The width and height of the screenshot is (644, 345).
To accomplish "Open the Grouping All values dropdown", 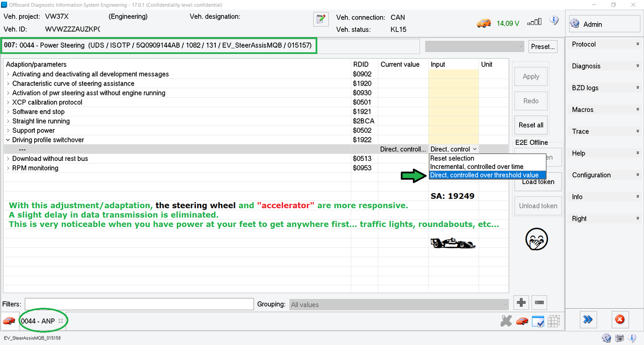I will click(399, 304).
